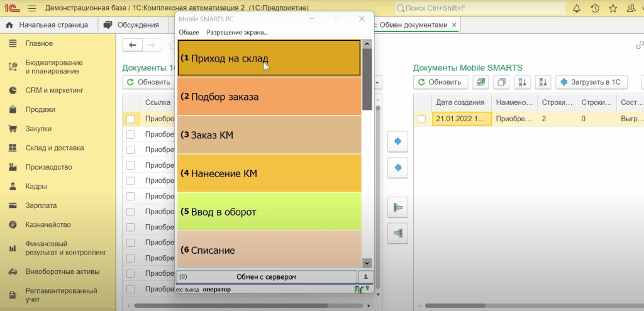Open notifications bell icon
This screenshot has height=311, width=644.
pyautogui.click(x=577, y=8)
